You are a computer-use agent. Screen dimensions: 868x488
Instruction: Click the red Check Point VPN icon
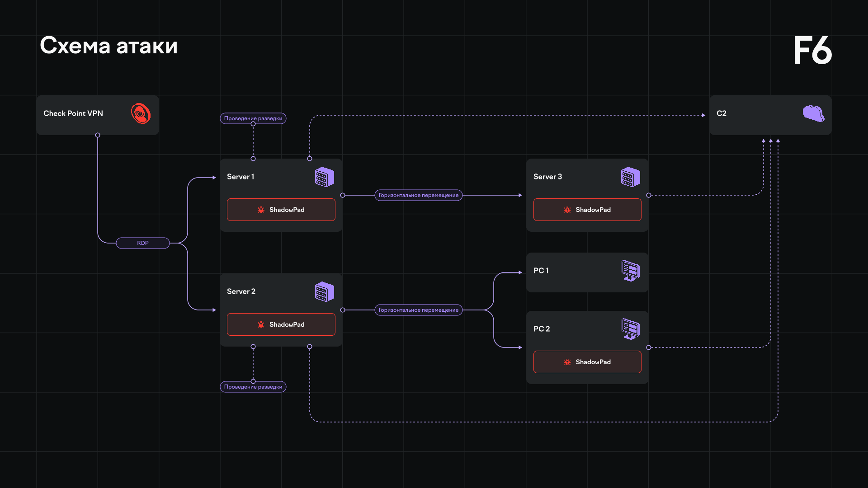pyautogui.click(x=141, y=113)
